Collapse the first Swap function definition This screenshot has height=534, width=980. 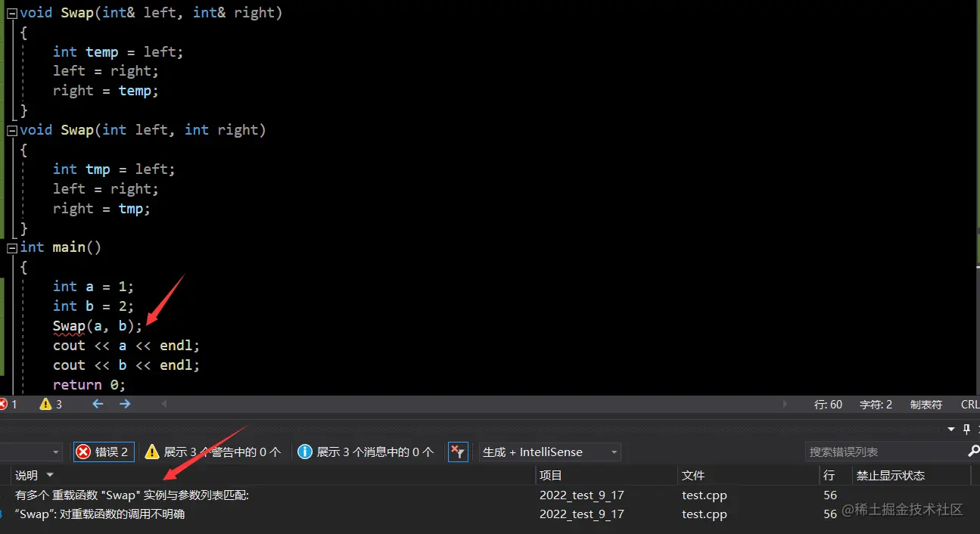click(11, 12)
